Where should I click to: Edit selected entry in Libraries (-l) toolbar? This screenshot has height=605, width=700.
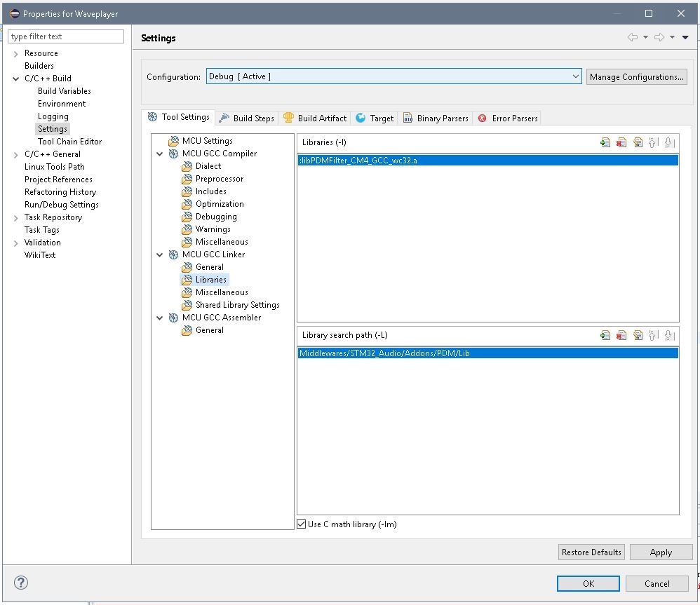click(638, 142)
